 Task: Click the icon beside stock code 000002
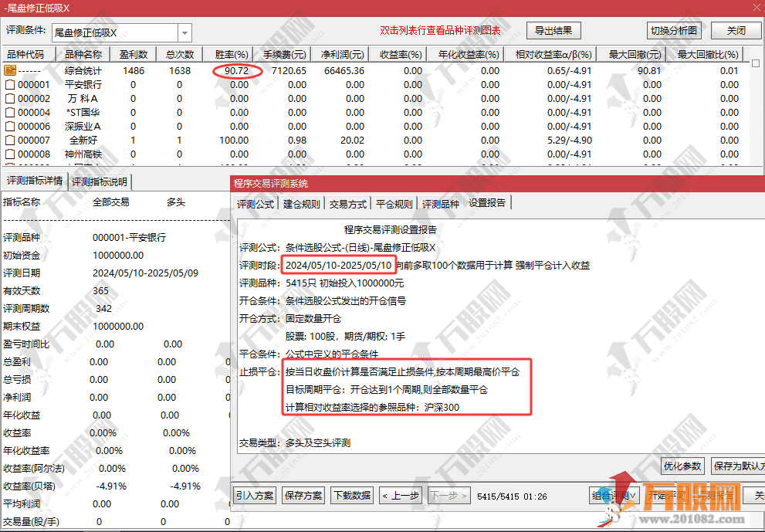(10, 98)
